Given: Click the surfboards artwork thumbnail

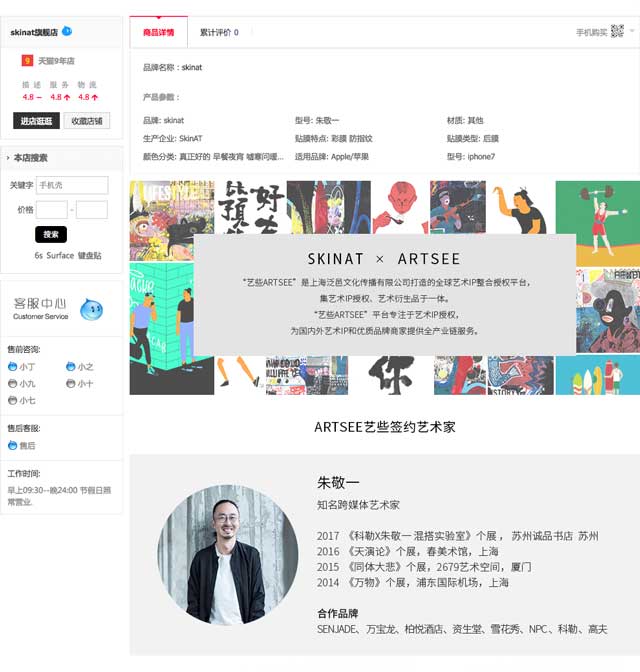Looking at the screenshot, I should [x=598, y=375].
